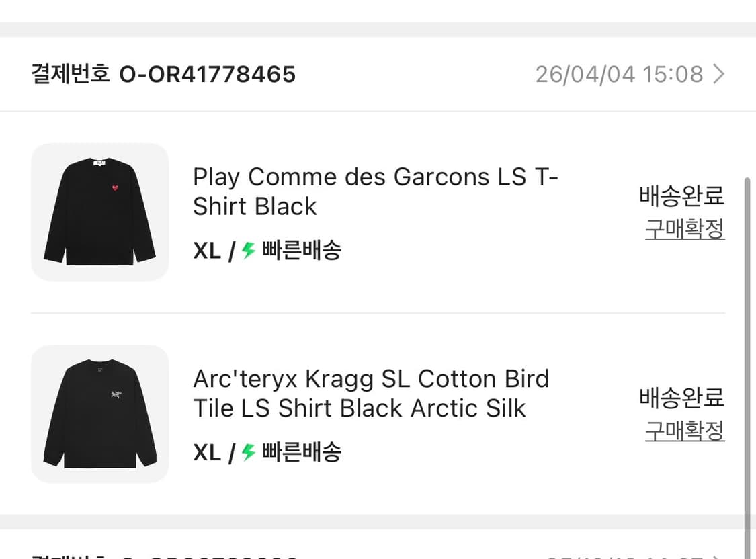Screen dimensions: 756x559
Task: Click the 빠른배송 label on the first order
Action: click(301, 250)
